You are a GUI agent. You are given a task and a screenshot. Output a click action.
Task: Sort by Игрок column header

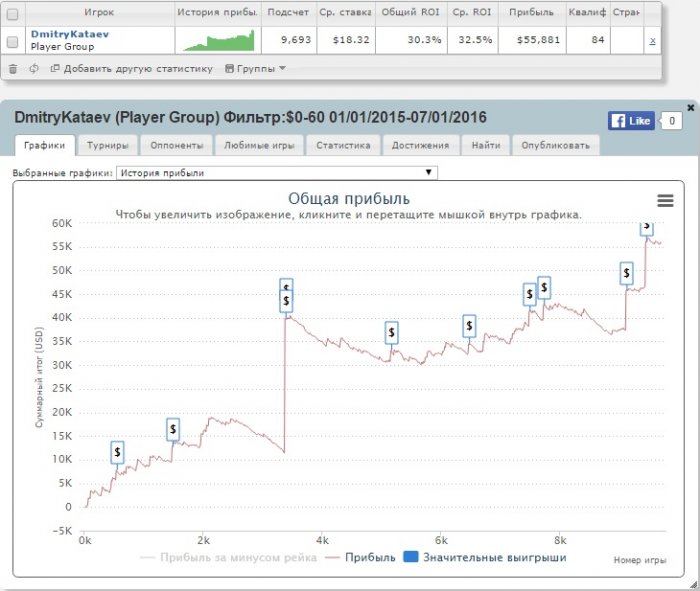(x=99, y=12)
